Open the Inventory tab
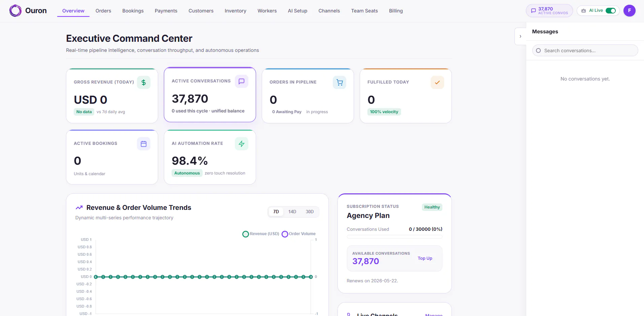644x316 pixels. click(236, 11)
